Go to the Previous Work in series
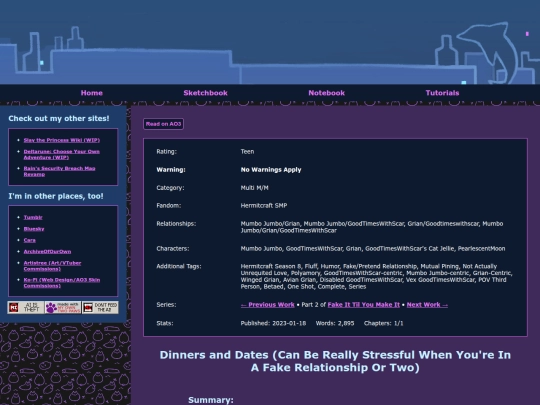This screenshot has width=540, height=405. (268, 305)
